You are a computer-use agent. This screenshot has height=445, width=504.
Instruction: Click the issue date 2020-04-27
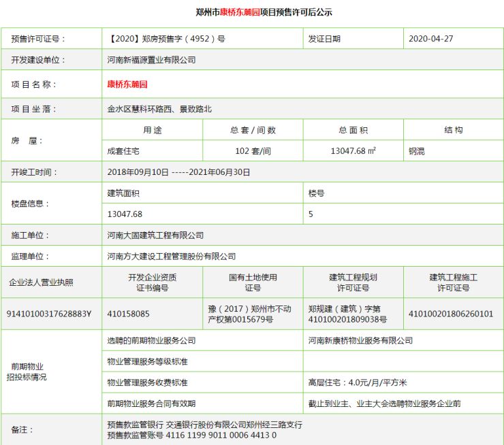tap(430, 39)
